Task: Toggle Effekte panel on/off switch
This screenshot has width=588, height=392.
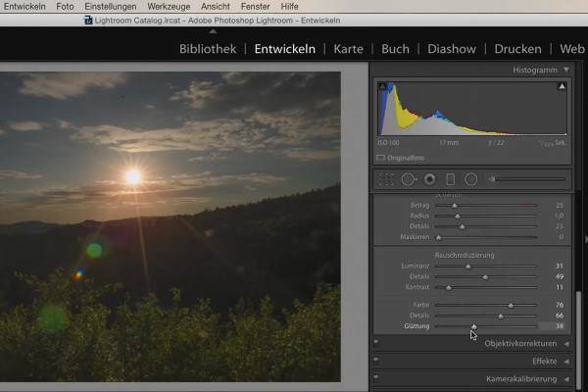Action: [x=376, y=361]
